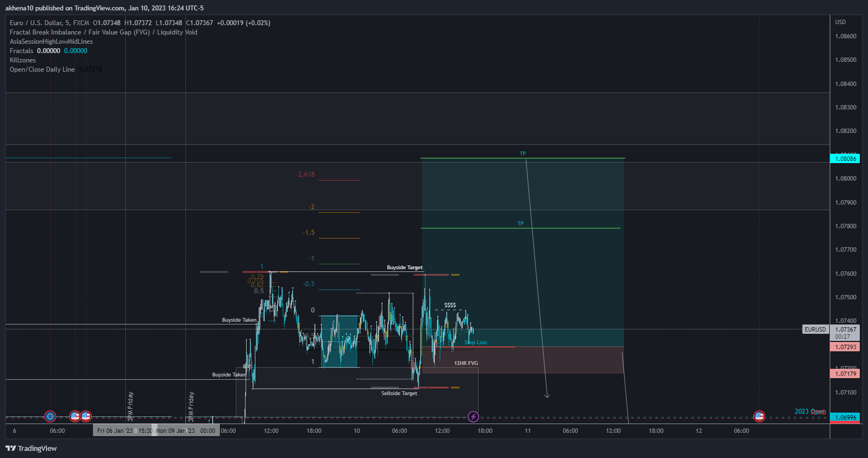Viewport: 868px width, 458px height.
Task: Click the -0.5 Fibonacci level label
Action: coord(309,284)
